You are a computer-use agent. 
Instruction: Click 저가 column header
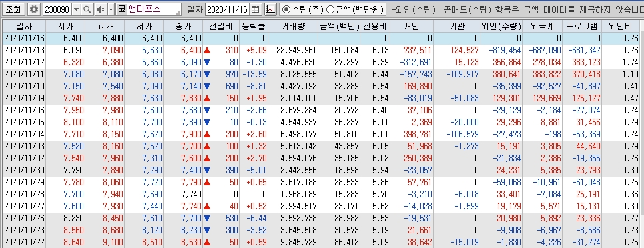(x=144, y=27)
